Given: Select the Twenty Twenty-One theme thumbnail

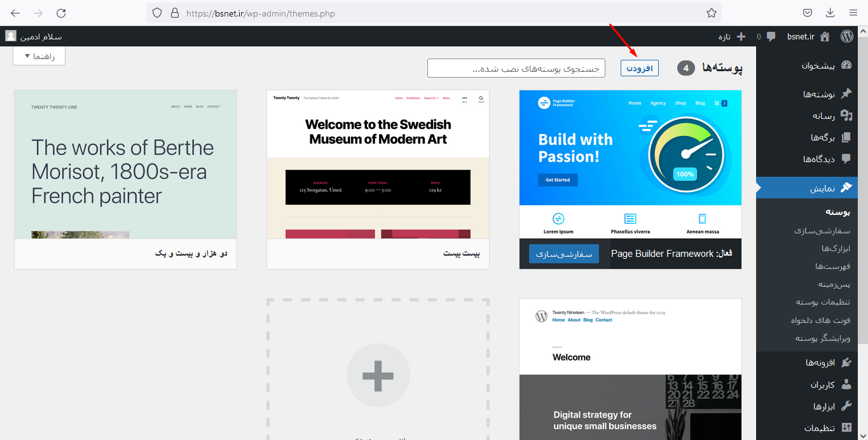Looking at the screenshot, I should (x=125, y=164).
